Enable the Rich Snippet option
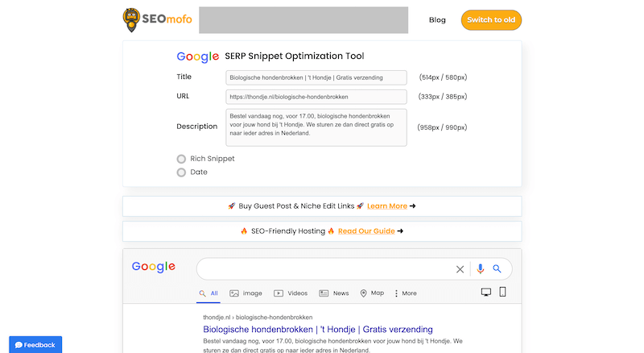The width and height of the screenshot is (644, 353). pos(181,159)
